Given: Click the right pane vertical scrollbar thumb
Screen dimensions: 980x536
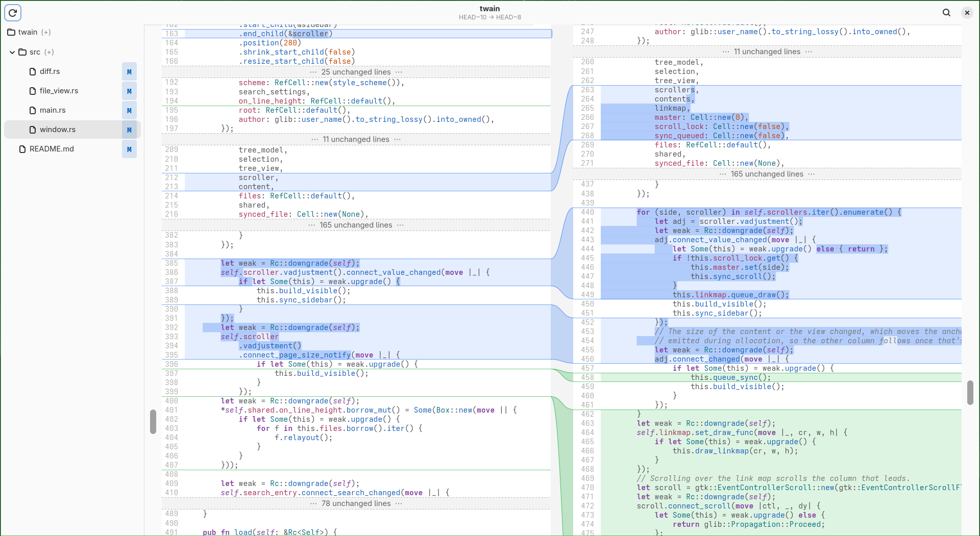Looking at the screenshot, I should [x=970, y=393].
